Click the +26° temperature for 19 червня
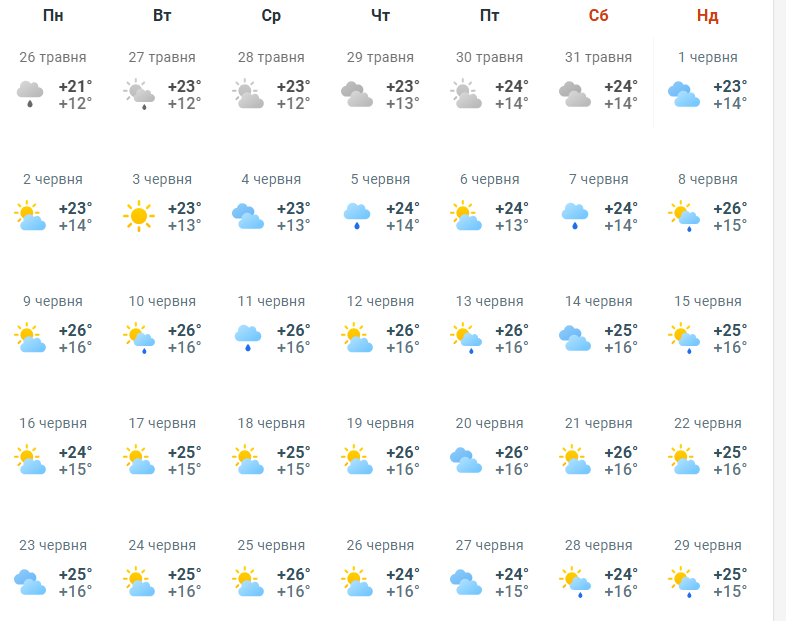Screen dimensions: 786x621 pyautogui.click(x=403, y=452)
